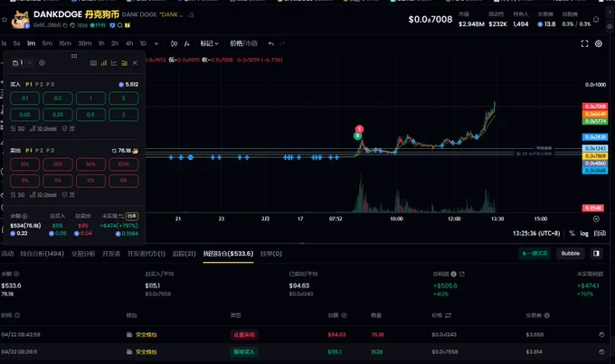Undo the last chart action
The width and height of the screenshot is (615, 364).
point(271,43)
